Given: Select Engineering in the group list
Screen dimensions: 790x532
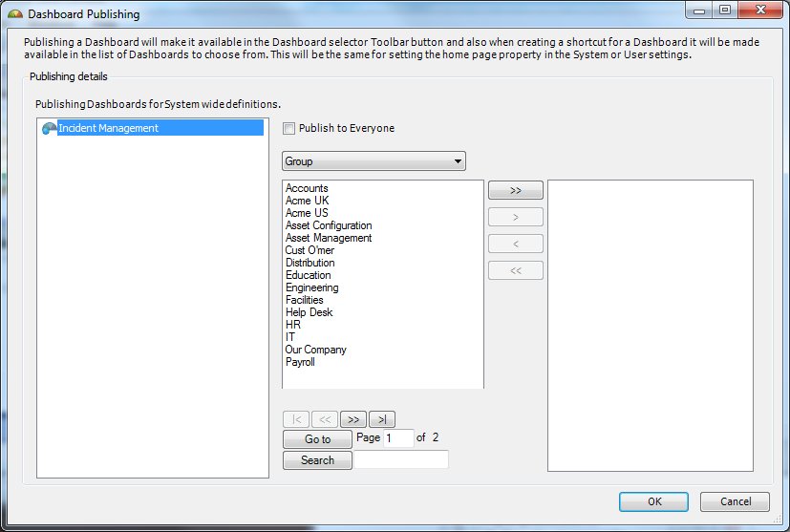Looking at the screenshot, I should [311, 287].
